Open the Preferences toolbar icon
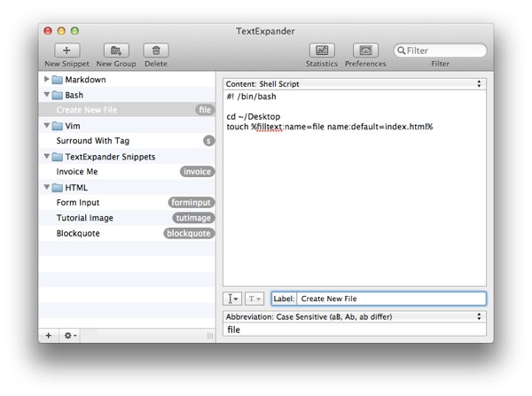The height and width of the screenshot is (396, 532). tap(365, 50)
